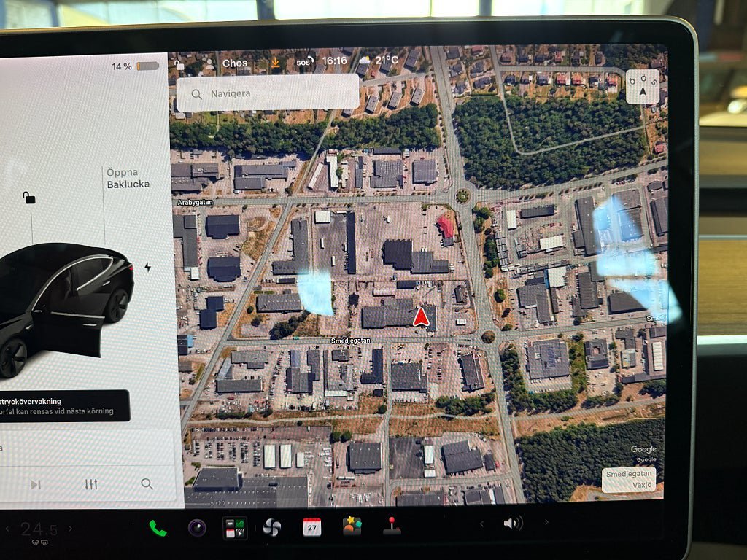Viewport: 747px width, 560px height.
Task: Open media equalizer settings icon
Action: [91, 484]
